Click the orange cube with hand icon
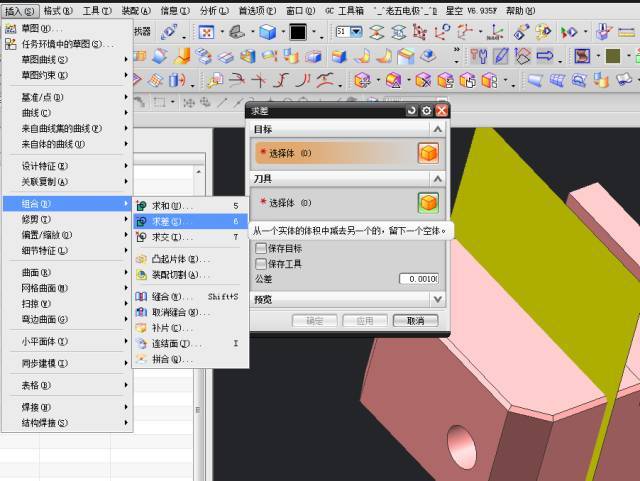The height and width of the screenshot is (481, 640). (467, 80)
